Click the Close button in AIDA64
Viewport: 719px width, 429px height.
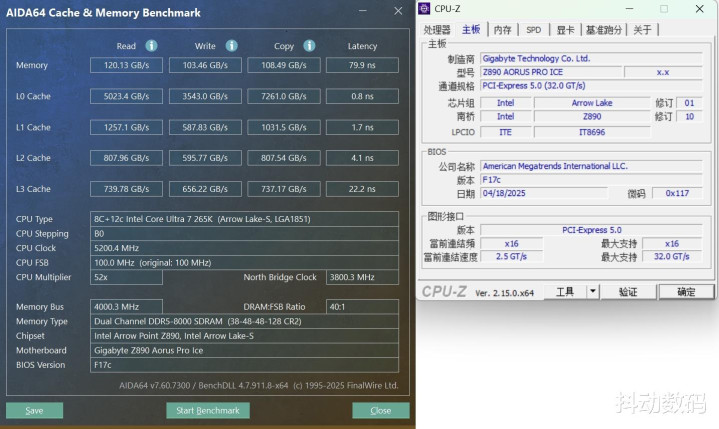[381, 411]
